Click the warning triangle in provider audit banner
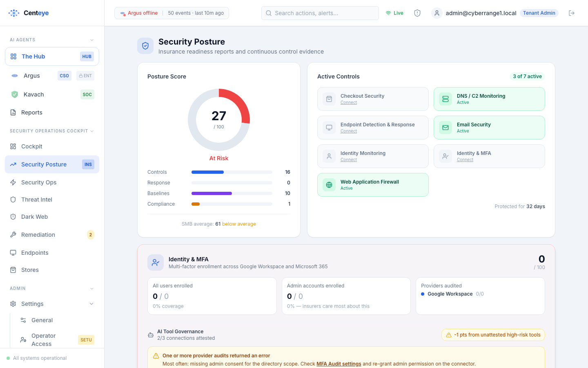The width and height of the screenshot is (588, 368). [156, 356]
